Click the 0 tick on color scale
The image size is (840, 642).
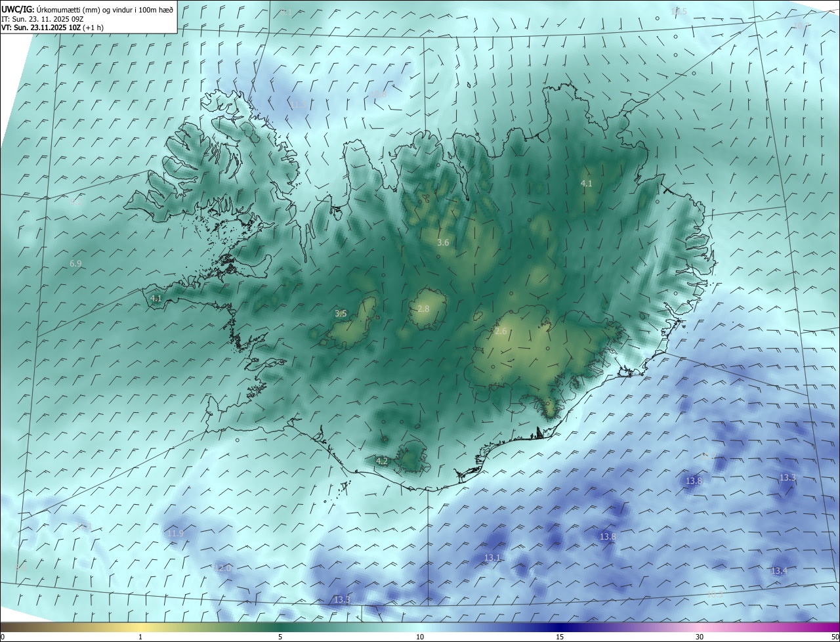pos(3,637)
